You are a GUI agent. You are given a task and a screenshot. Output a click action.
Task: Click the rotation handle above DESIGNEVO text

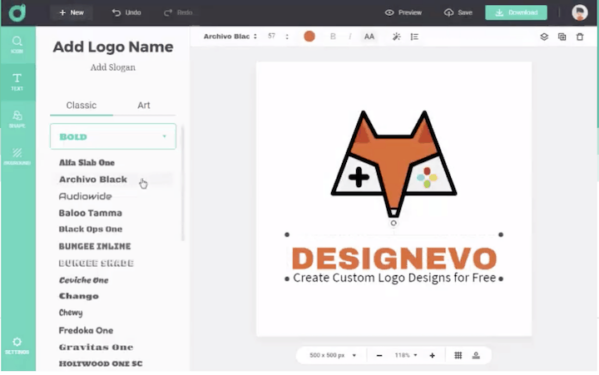click(393, 223)
